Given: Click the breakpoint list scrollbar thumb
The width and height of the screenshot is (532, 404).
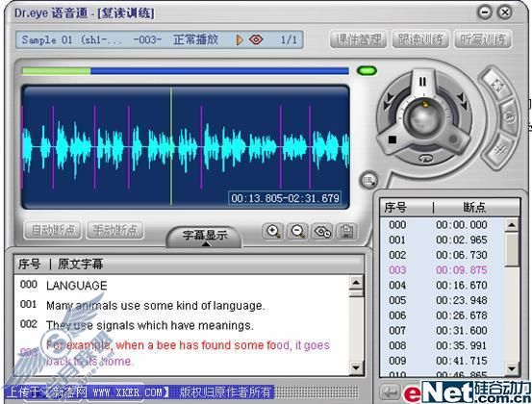Looking at the screenshot, I should pyautogui.click(x=512, y=249).
